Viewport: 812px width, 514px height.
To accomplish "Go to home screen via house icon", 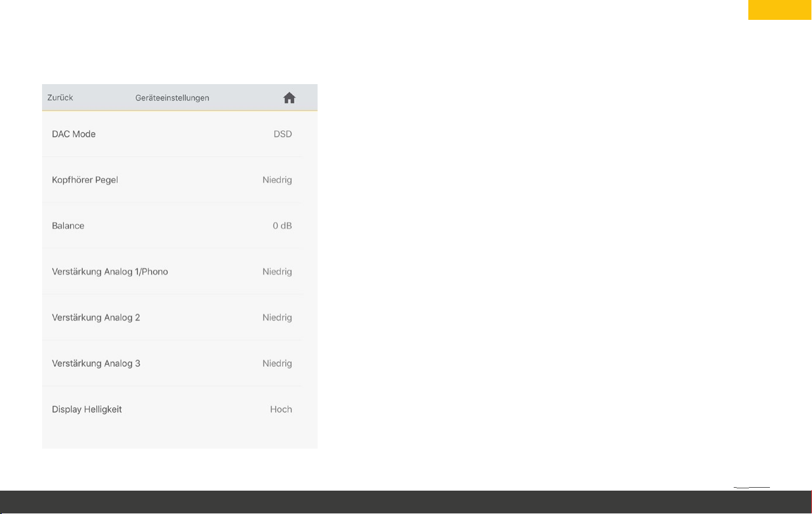I will click(289, 98).
